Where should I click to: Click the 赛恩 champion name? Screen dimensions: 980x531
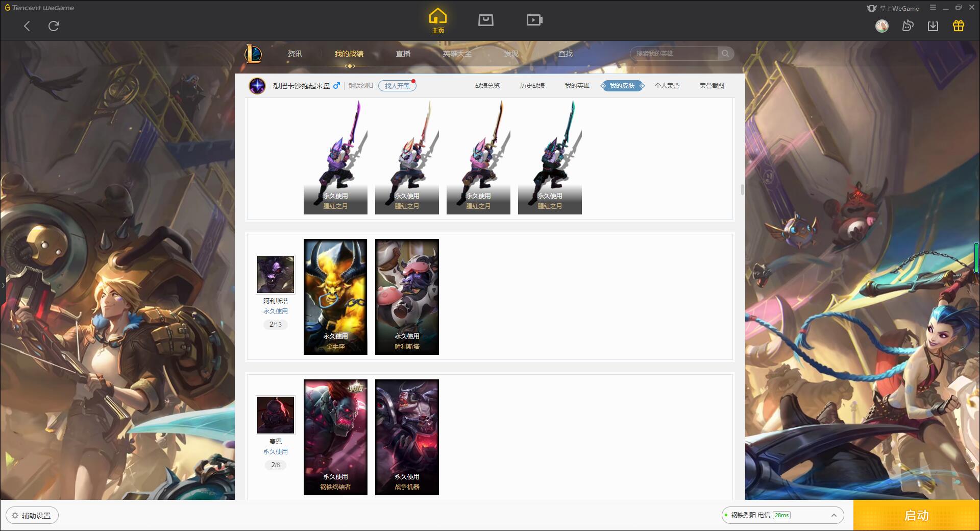[276, 442]
